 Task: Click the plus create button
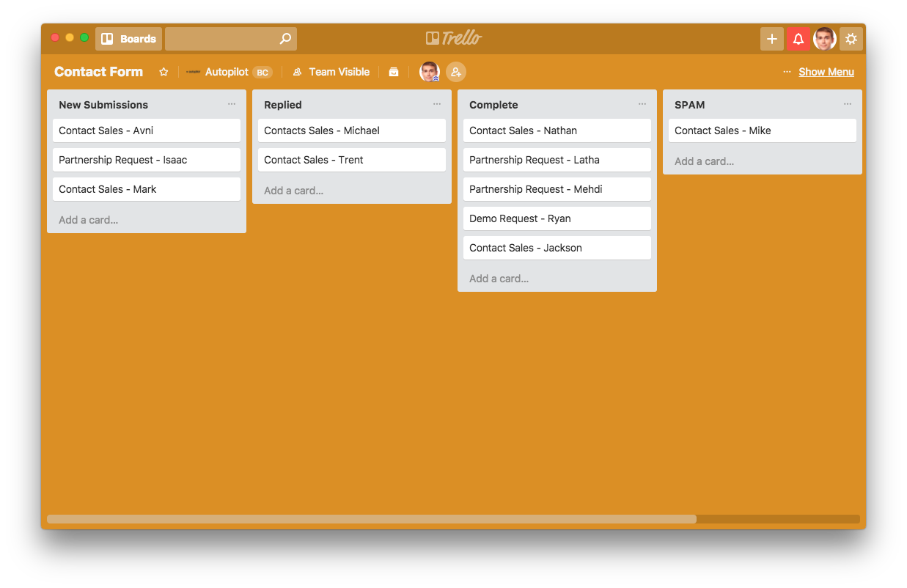click(772, 39)
